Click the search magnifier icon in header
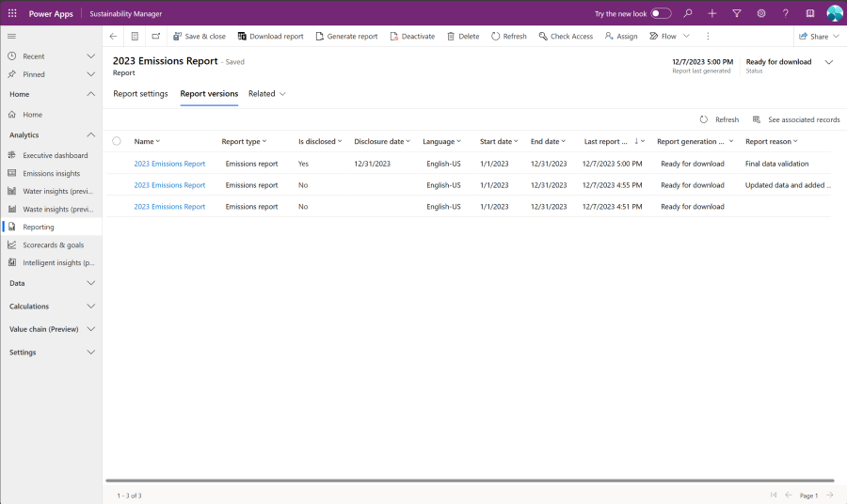847x504 pixels. point(688,13)
